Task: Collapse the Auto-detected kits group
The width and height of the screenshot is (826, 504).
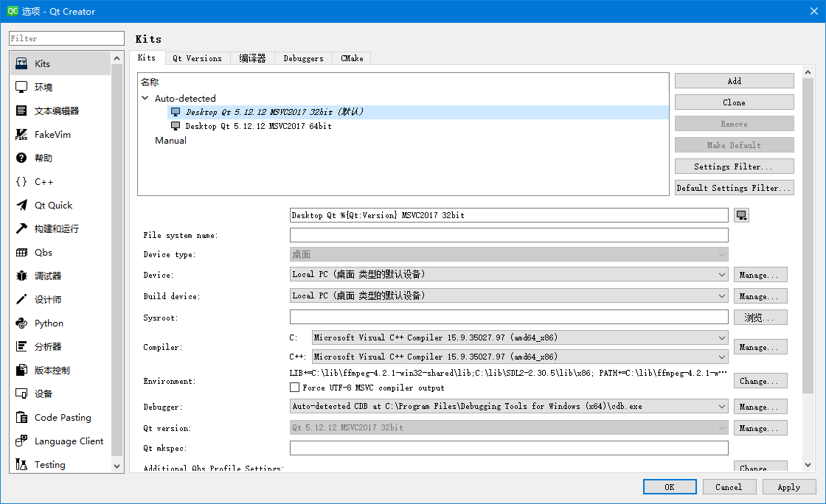Action: point(145,99)
